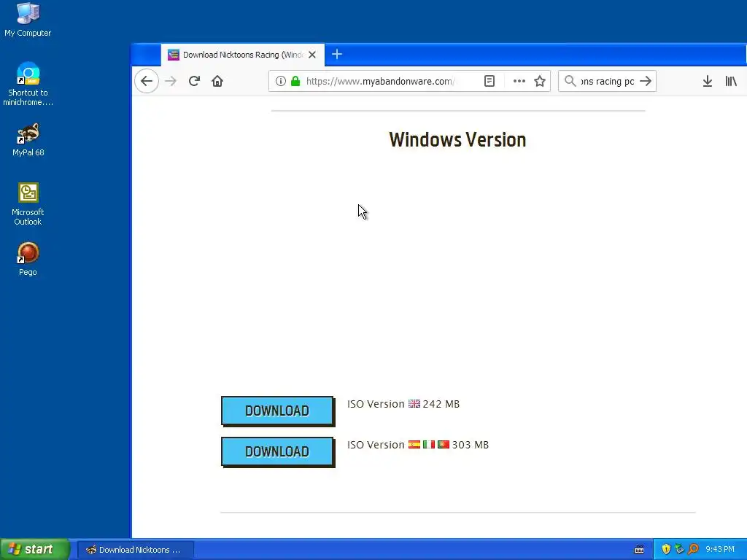Click the racing pc search field
Viewport: 747px width, 560px height.
(608, 81)
